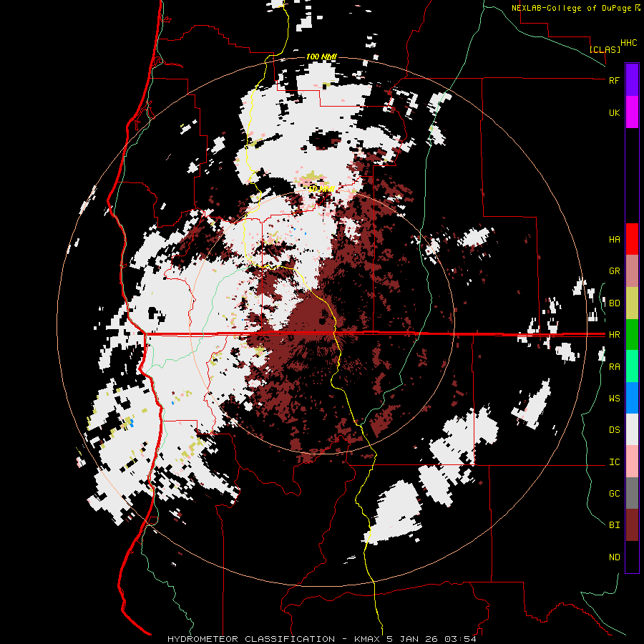Click the DS legend label
Screen dimensions: 644x644
click(x=614, y=430)
